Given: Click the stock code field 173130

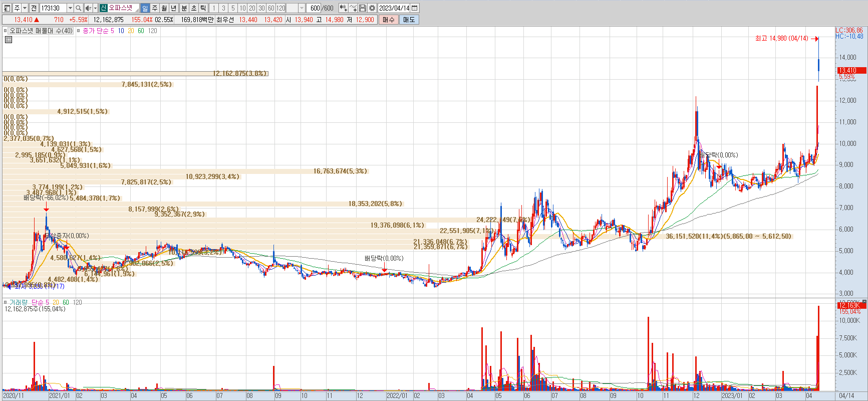Looking at the screenshot, I should tap(53, 8).
